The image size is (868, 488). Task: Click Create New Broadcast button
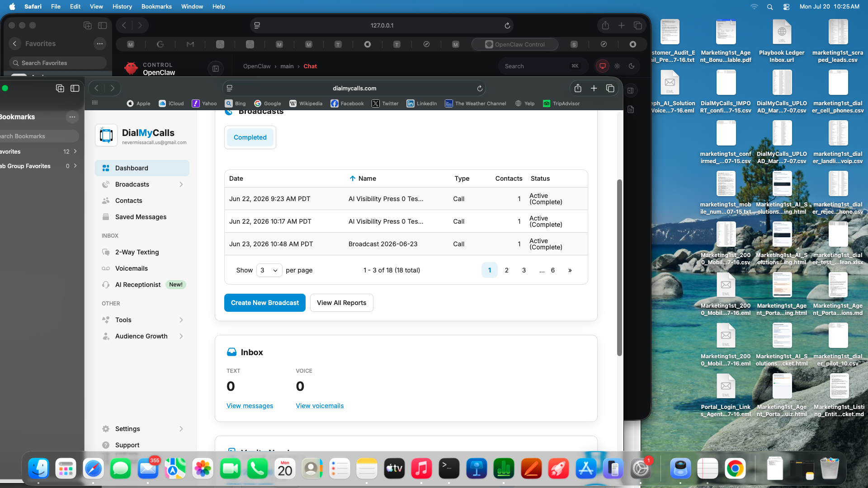click(x=265, y=303)
